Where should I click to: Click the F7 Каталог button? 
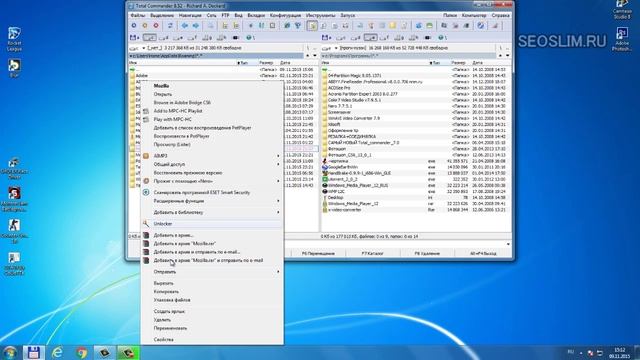373,253
